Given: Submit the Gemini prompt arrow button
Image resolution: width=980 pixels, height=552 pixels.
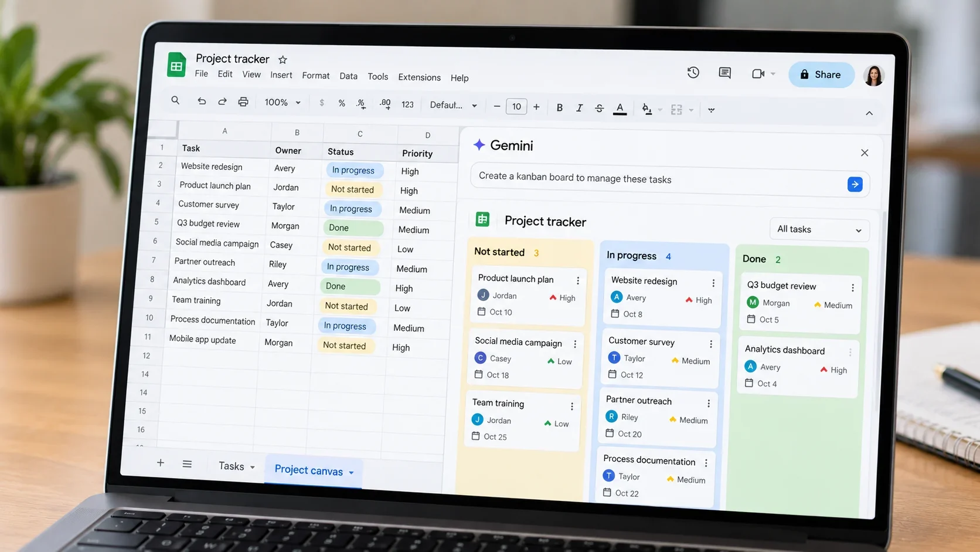Looking at the screenshot, I should [855, 184].
